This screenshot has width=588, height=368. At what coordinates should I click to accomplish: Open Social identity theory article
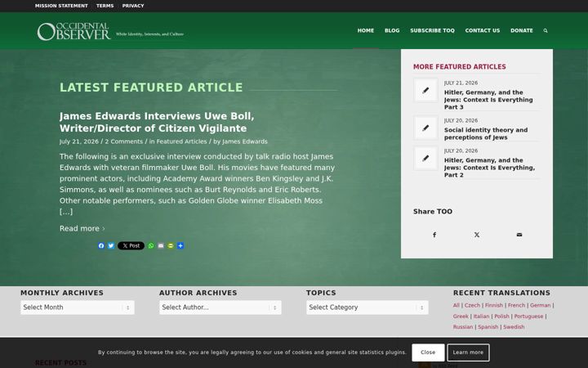(x=486, y=133)
